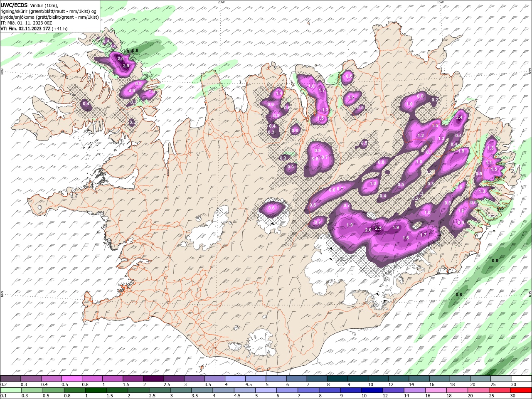
Task: Pick the snow scale swatch starting at 0.8
Action: coord(92,379)
